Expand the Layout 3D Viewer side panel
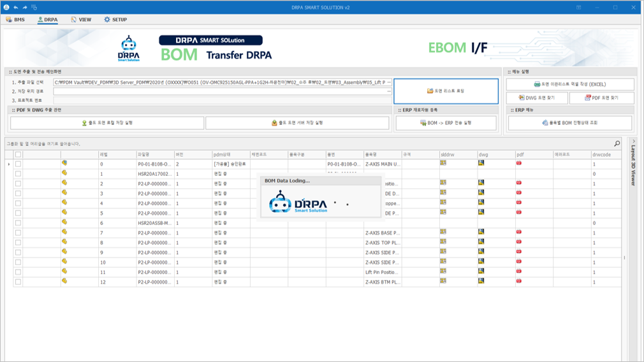This screenshot has height=362, width=644. [x=633, y=141]
